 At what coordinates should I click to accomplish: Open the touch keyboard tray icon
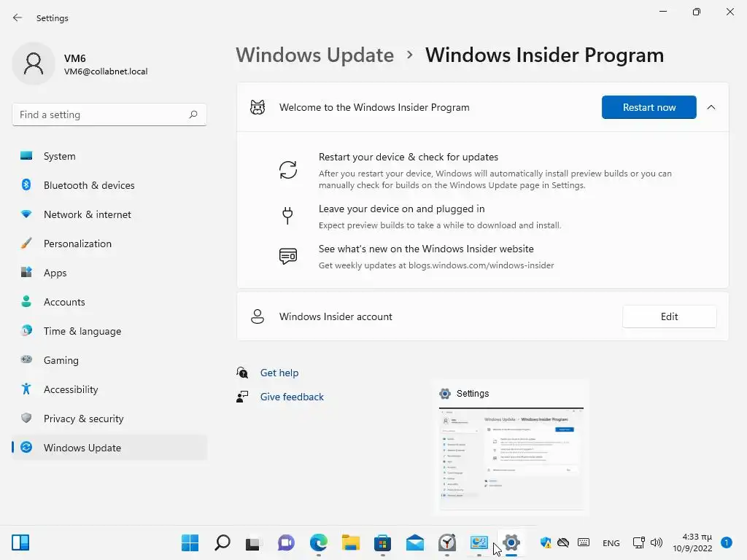pos(583,542)
